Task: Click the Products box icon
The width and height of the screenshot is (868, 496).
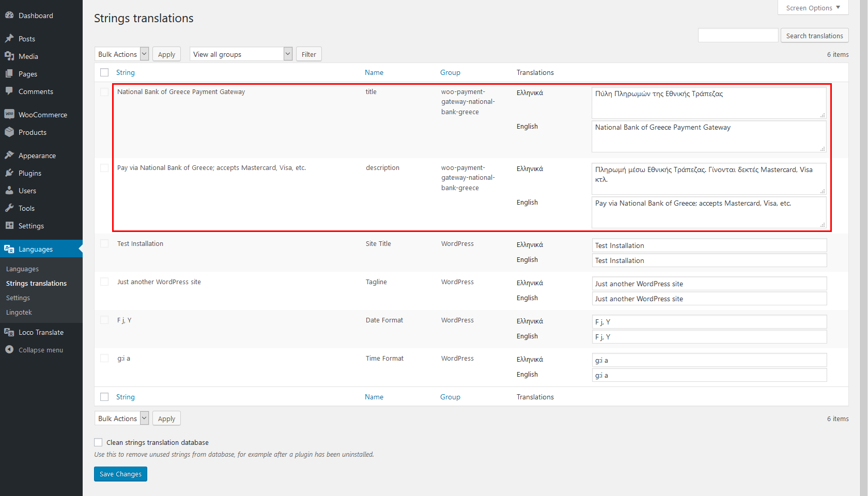Action: click(x=9, y=132)
